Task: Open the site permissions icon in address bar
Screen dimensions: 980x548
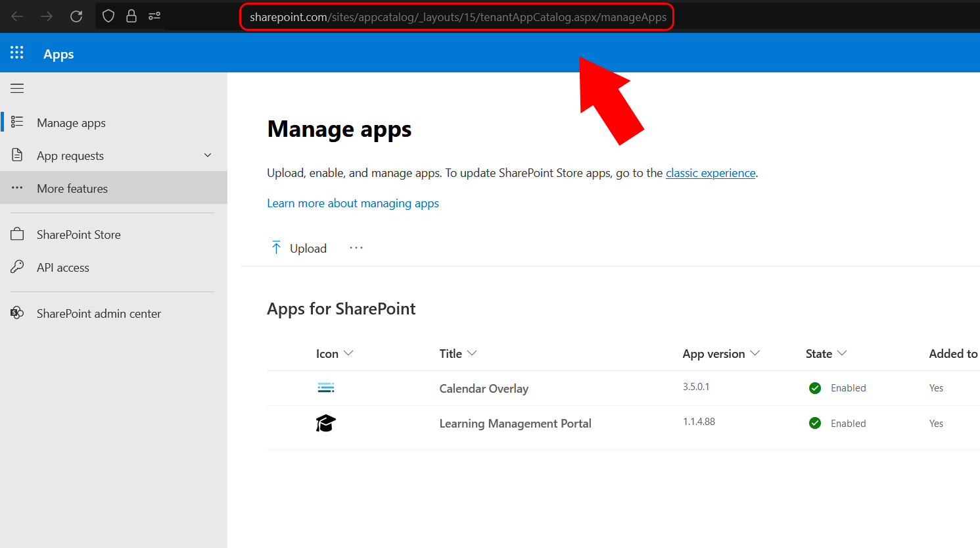Action: 154,16
